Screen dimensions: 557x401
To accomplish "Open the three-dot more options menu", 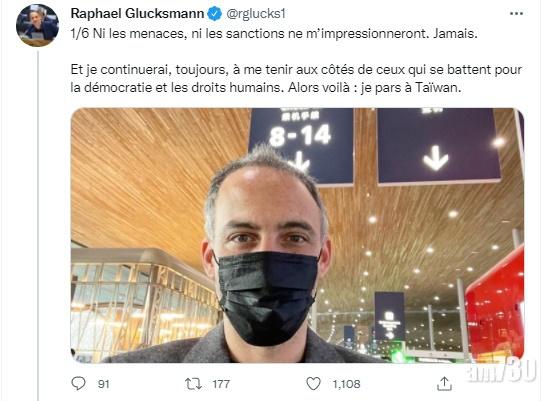I will point(516,13).
